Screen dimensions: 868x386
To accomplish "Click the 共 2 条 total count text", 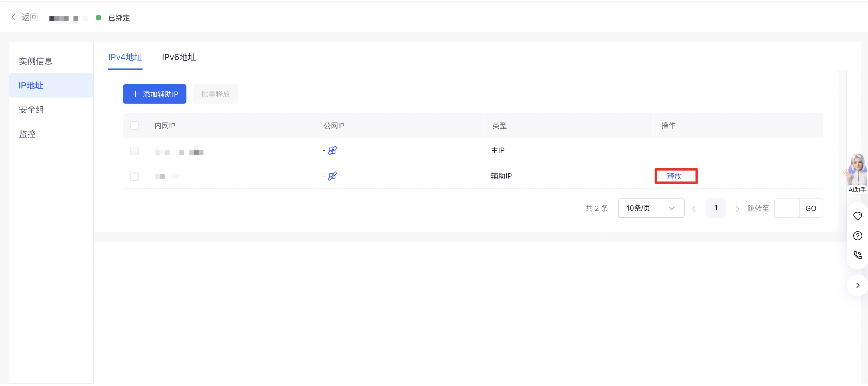I will tap(597, 208).
